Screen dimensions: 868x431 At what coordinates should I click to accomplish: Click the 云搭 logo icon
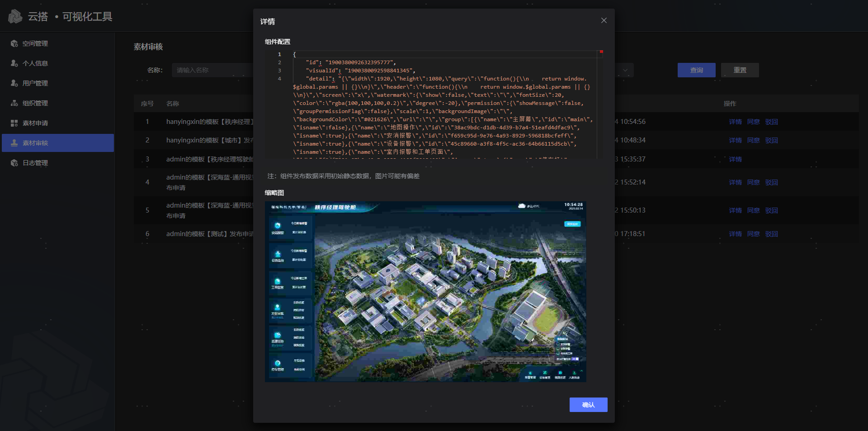click(15, 17)
